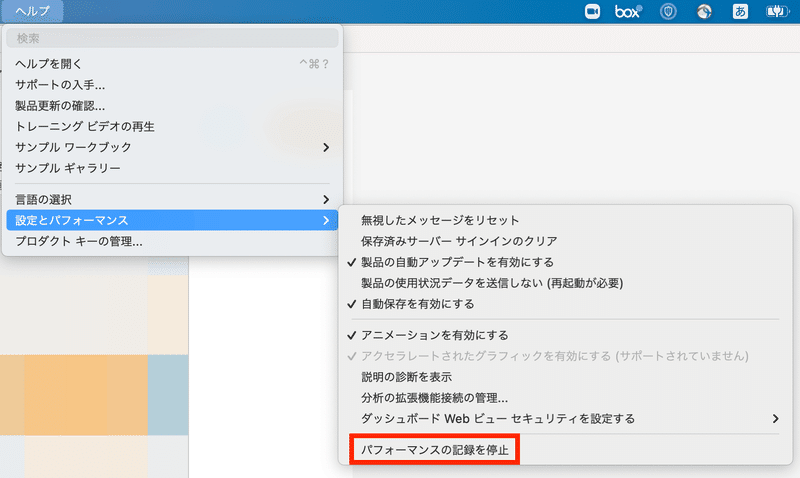Switch the あ input source icon
This screenshot has width=800, height=478.
740,11
